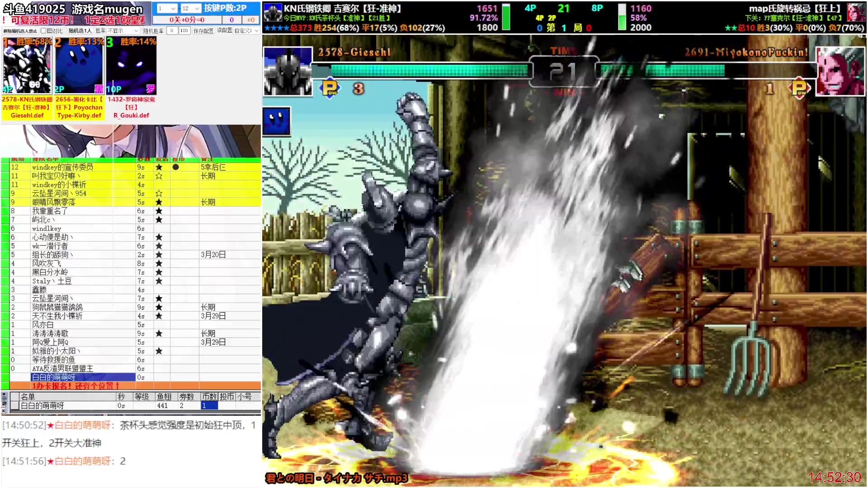This screenshot has width=868, height=488.
Task: Click the star in 姒雅的小太阳 row
Action: [x=159, y=351]
